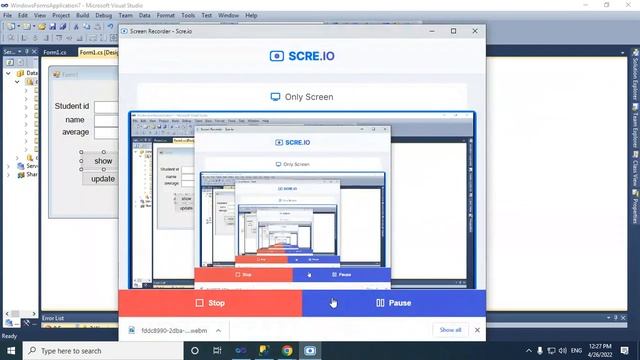
Task: Select the Data Connections tree item
Action: (27, 73)
